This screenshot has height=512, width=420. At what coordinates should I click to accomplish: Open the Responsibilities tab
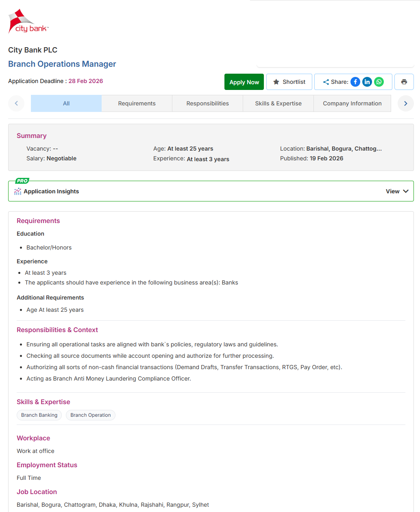(207, 103)
